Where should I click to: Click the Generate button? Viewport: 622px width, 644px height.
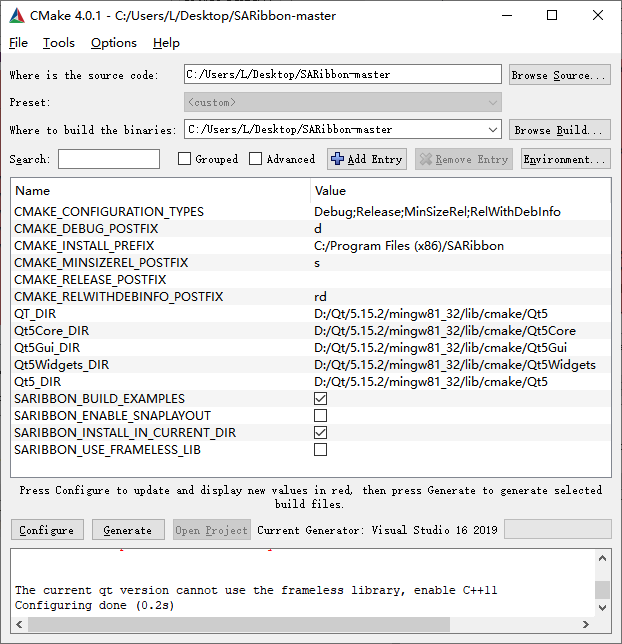[x=128, y=530]
